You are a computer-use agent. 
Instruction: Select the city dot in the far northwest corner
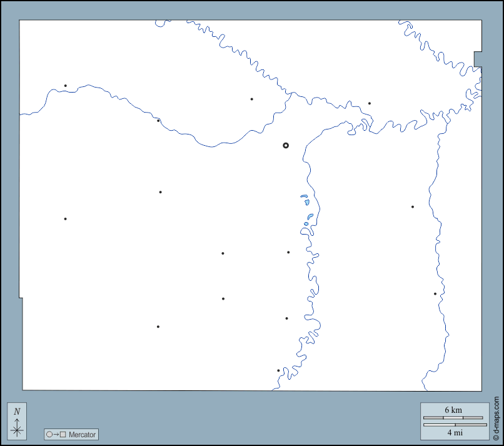pos(65,86)
